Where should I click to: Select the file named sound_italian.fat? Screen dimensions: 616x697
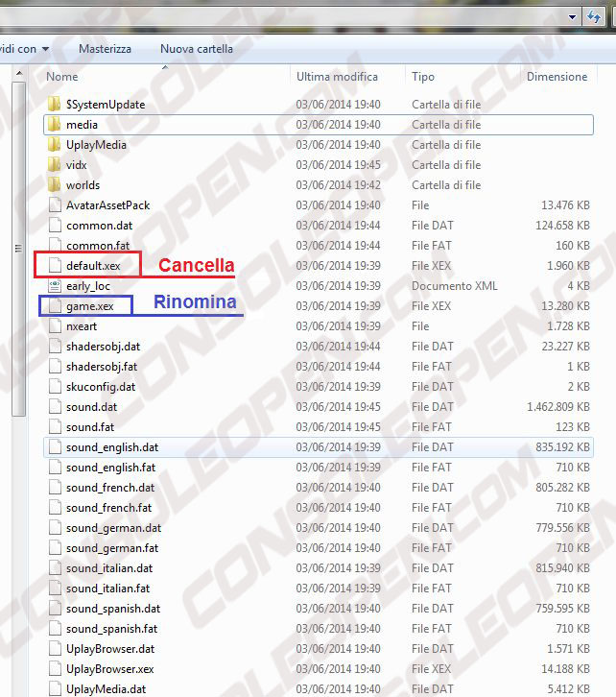(x=107, y=589)
